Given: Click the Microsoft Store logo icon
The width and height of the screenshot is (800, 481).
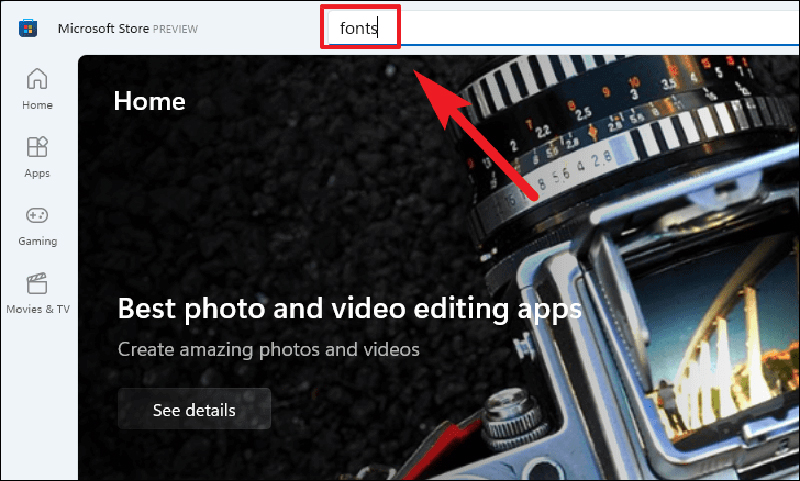Looking at the screenshot, I should click(x=28, y=28).
